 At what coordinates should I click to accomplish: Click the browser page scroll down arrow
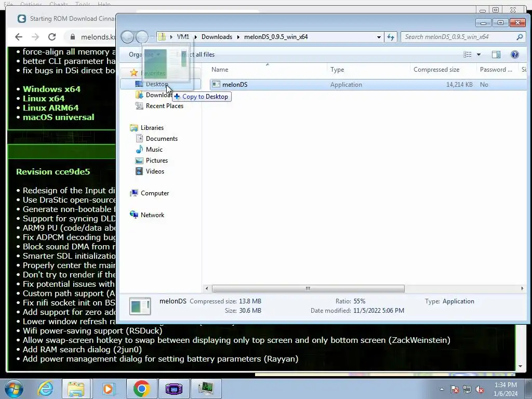pos(520,366)
